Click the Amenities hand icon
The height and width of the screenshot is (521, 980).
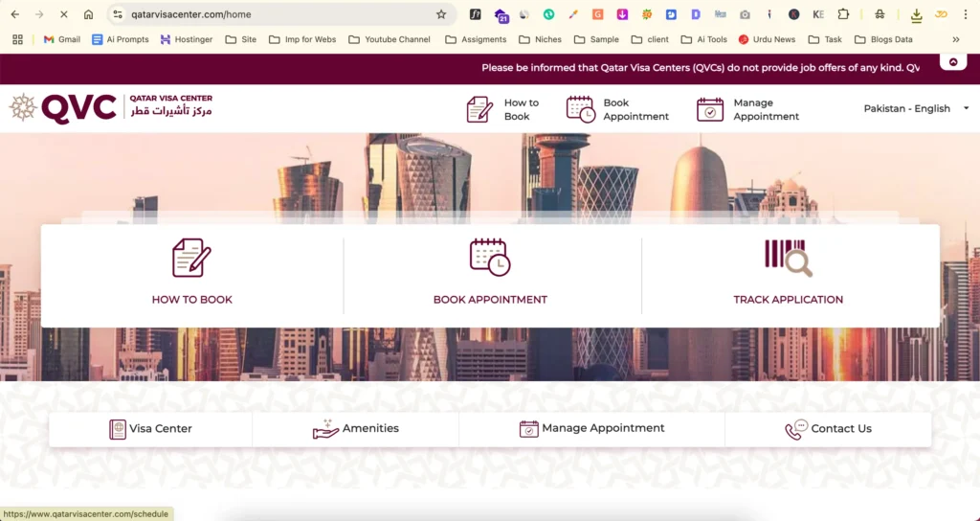pyautogui.click(x=326, y=429)
